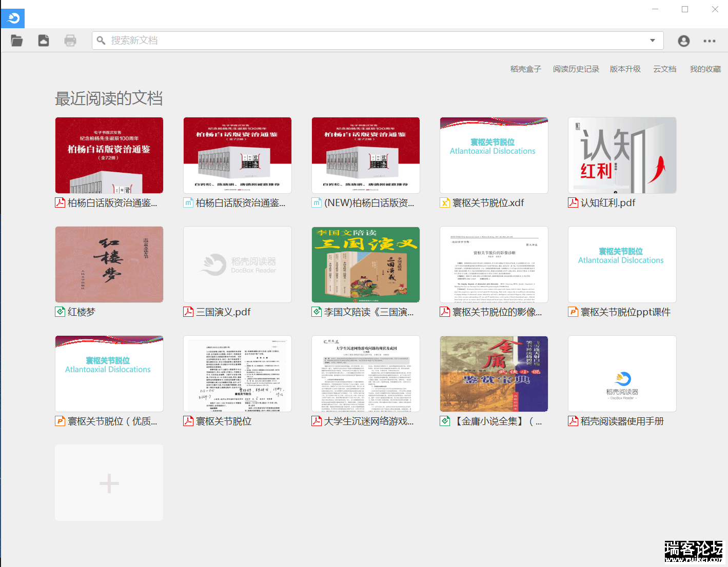Screen dimensions: 728x567
Task: Open the 稻壳阅读器使用手册 thumbnail
Action: [622, 374]
